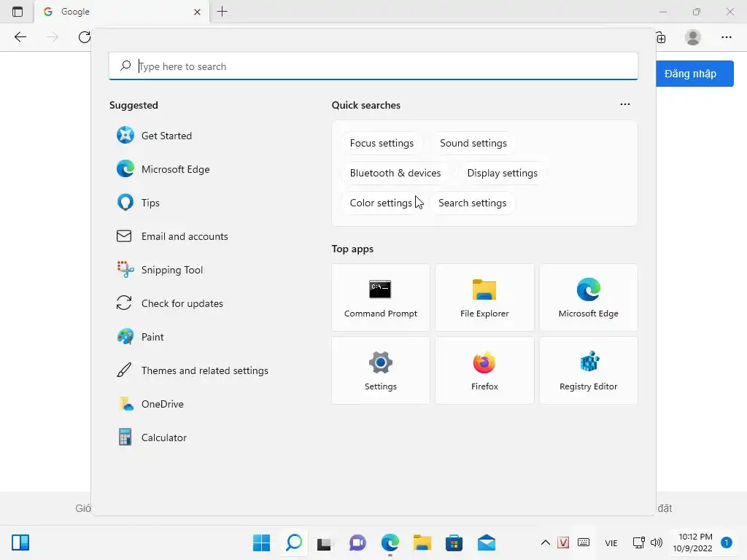
Task: Select Check for updates suggestion
Action: pyautogui.click(x=169, y=303)
